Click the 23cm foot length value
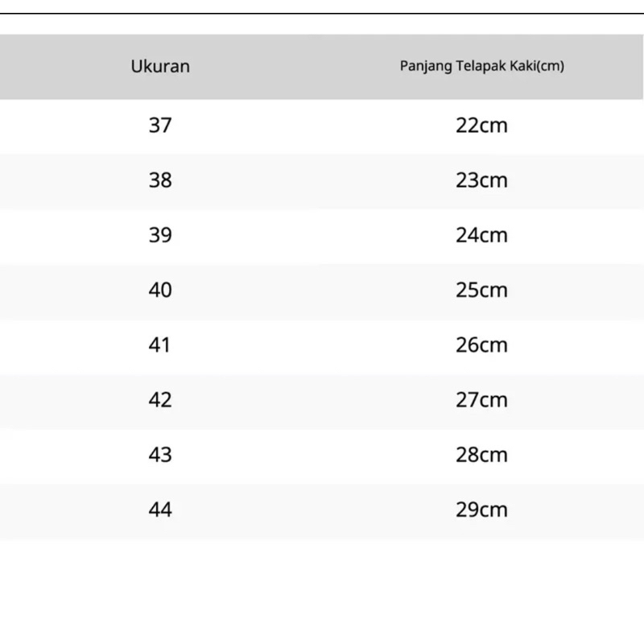Viewport: 644px width, 644px height. (481, 180)
